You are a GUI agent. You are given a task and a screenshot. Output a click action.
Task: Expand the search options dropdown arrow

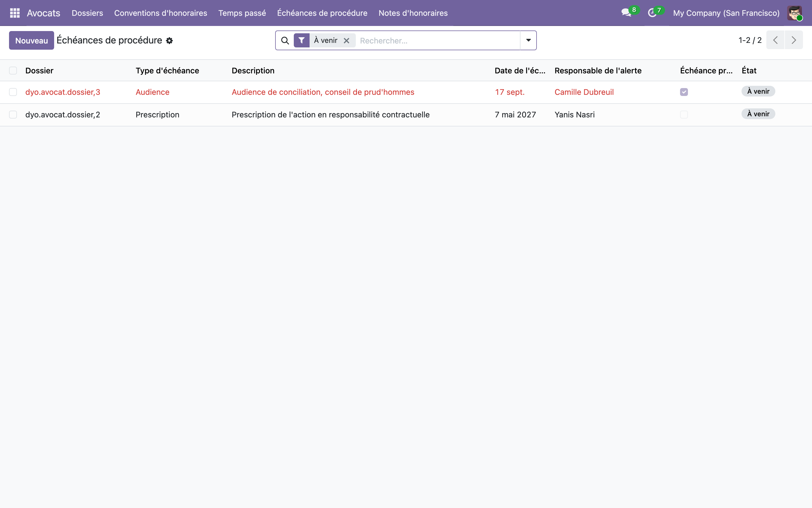528,40
